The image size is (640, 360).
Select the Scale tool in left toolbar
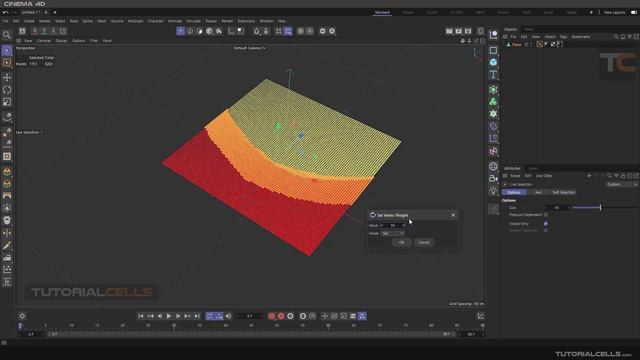point(7,102)
